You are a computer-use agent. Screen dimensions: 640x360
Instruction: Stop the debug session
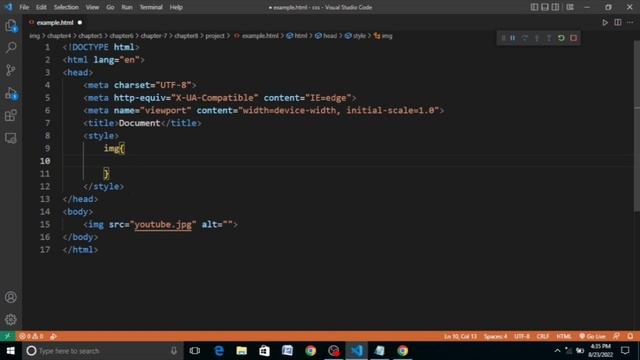[x=573, y=38]
